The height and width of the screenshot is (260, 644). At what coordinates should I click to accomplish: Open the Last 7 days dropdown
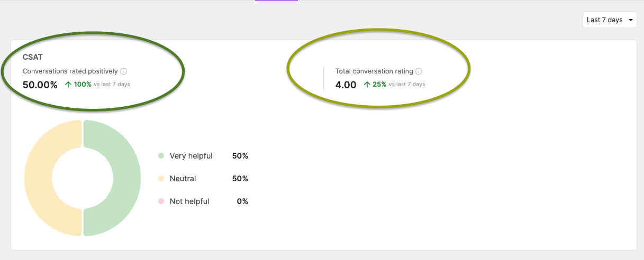pos(610,20)
